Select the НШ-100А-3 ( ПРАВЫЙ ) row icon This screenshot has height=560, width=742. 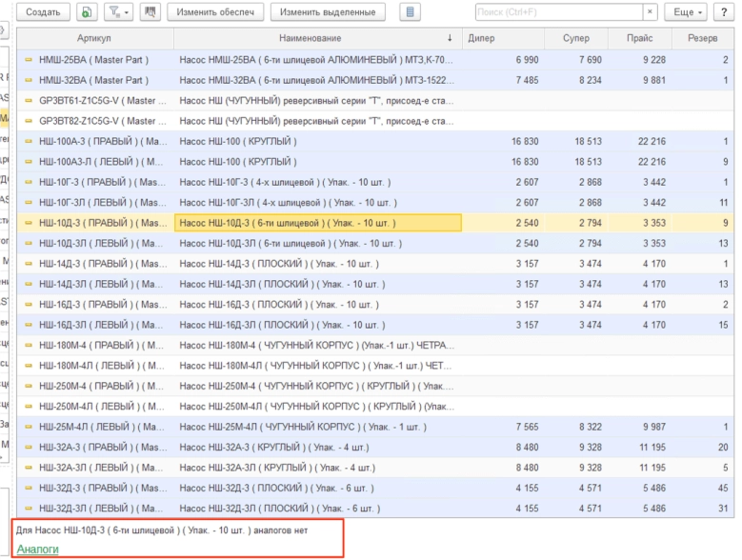coord(29,142)
